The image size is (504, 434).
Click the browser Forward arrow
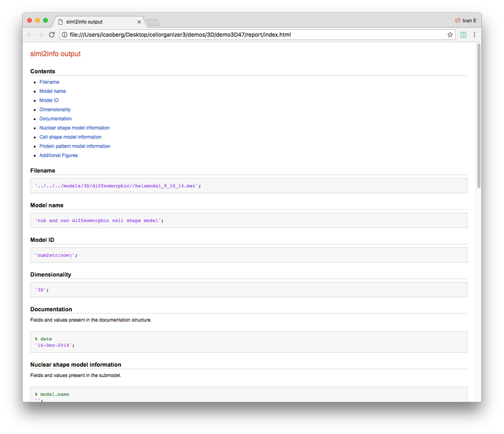tap(41, 34)
